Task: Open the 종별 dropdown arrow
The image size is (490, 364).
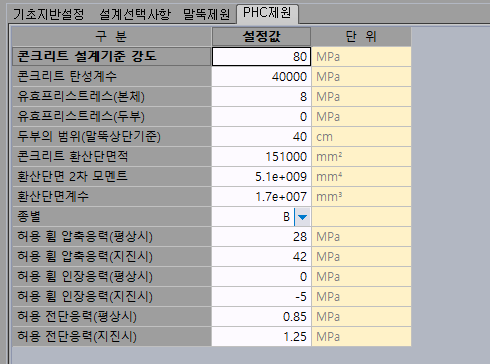Action: click(x=303, y=217)
